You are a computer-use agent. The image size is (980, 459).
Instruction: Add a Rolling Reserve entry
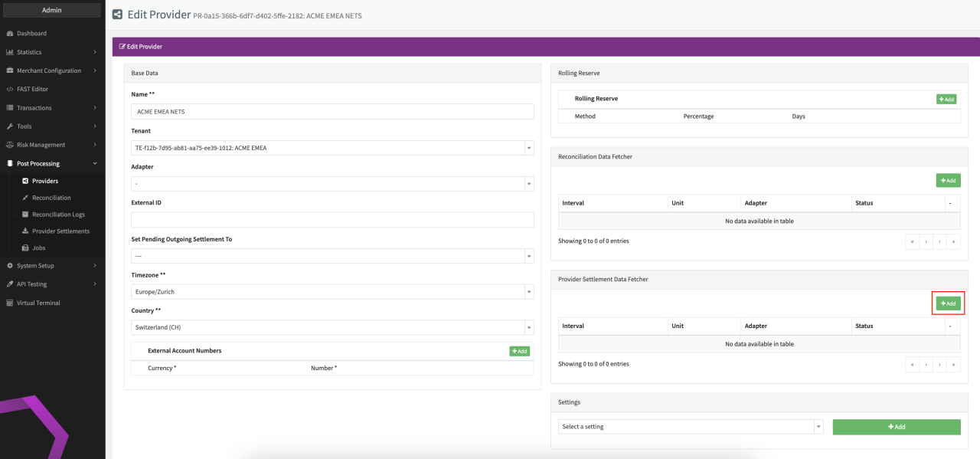(x=946, y=100)
